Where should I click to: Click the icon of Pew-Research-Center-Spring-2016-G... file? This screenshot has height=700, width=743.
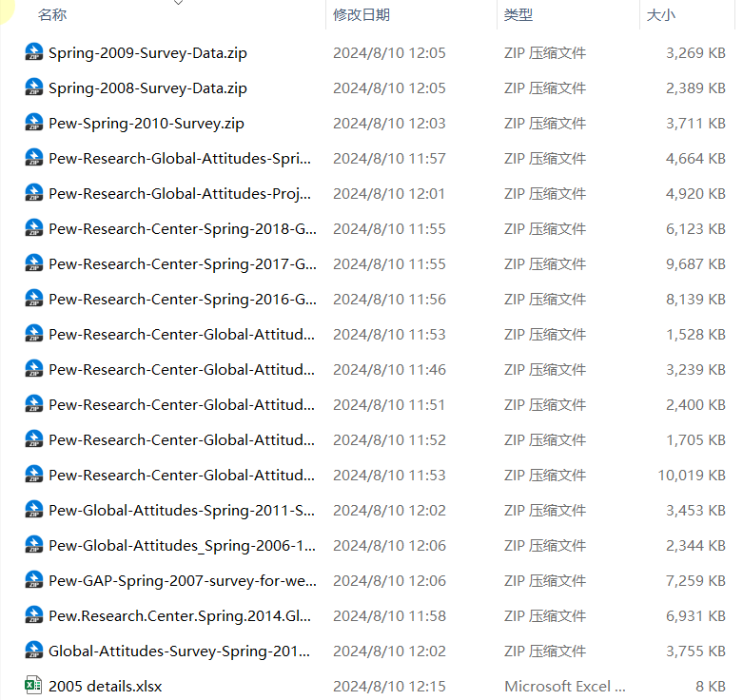point(33,299)
